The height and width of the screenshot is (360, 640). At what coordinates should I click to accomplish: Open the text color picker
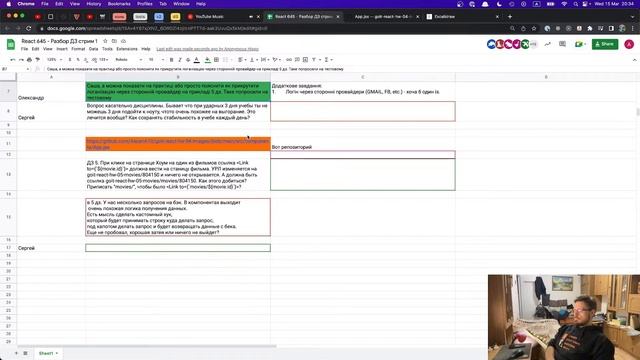click(x=197, y=60)
